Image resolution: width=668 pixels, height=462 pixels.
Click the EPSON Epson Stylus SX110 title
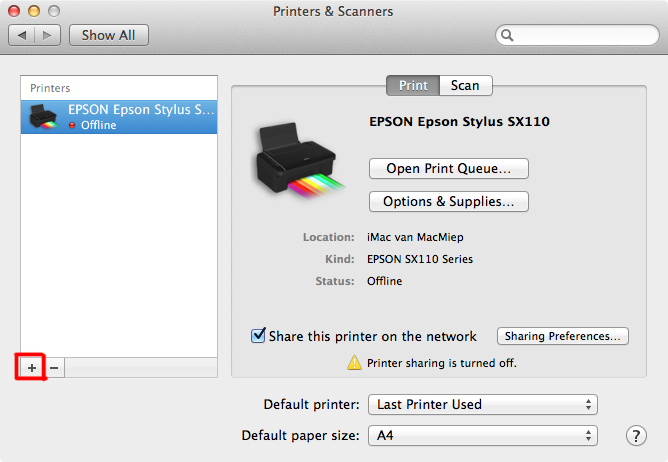pyautogui.click(x=459, y=122)
